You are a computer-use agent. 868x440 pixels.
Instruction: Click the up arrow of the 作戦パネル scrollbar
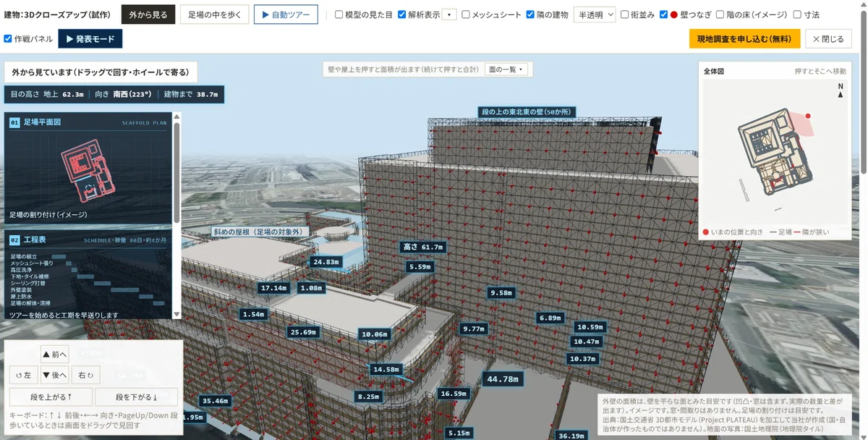(x=177, y=116)
